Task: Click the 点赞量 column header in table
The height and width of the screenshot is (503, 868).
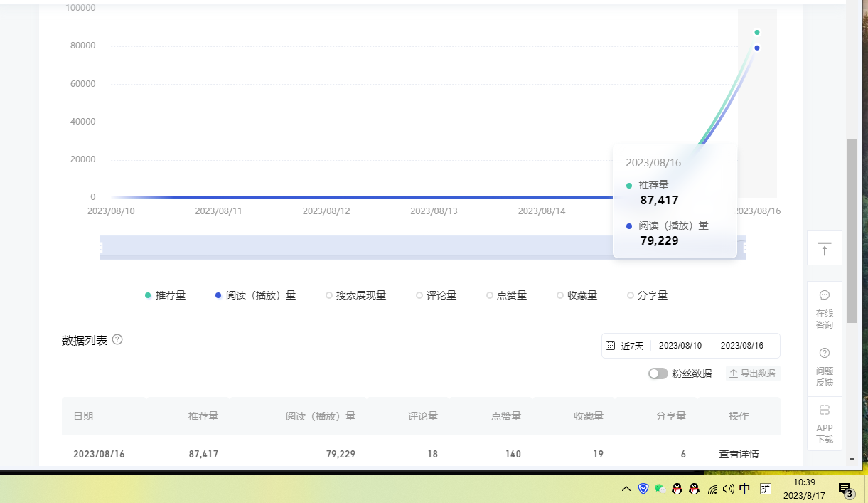Action: pos(506,416)
